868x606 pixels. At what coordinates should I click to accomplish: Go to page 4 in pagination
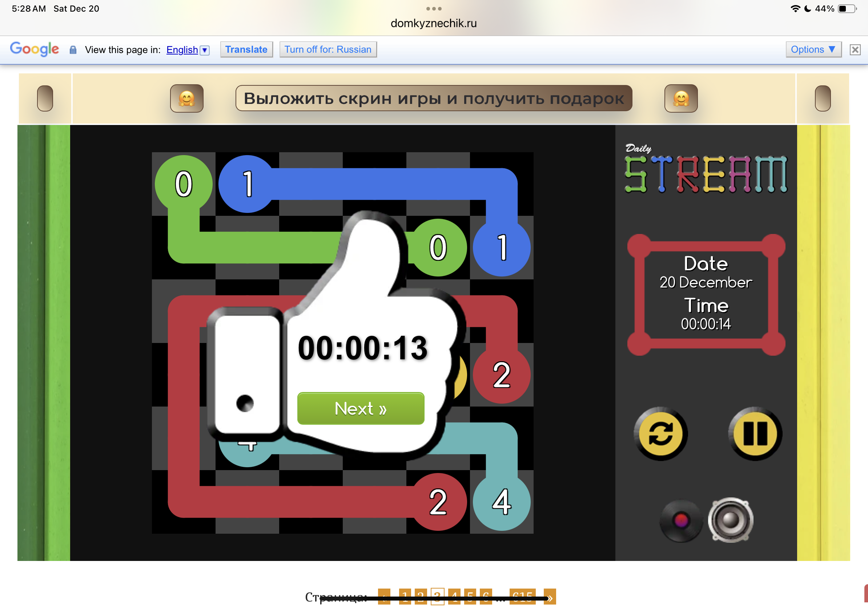point(454,597)
